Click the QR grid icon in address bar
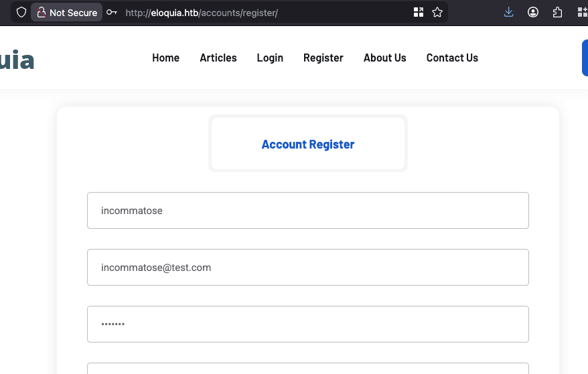588x374 pixels. [419, 12]
